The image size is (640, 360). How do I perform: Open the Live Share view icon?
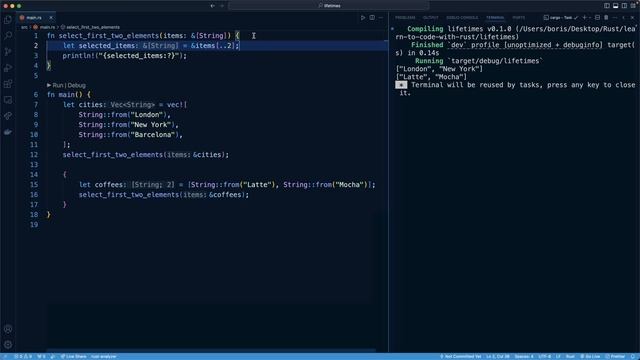pos(8,116)
